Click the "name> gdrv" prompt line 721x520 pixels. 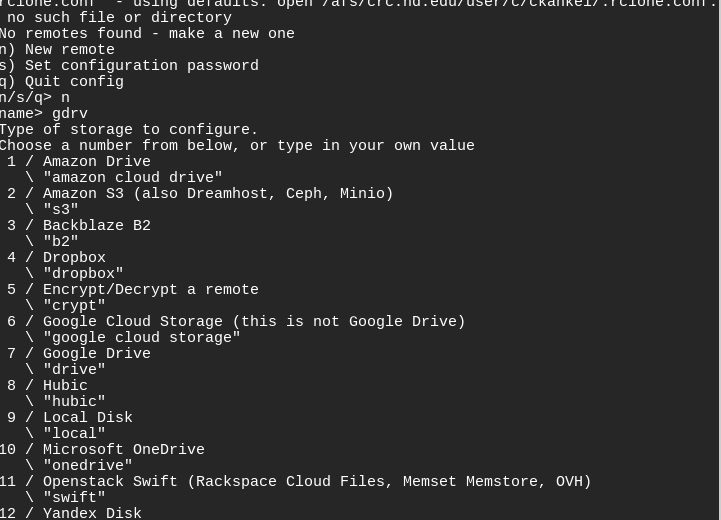[x=44, y=114]
